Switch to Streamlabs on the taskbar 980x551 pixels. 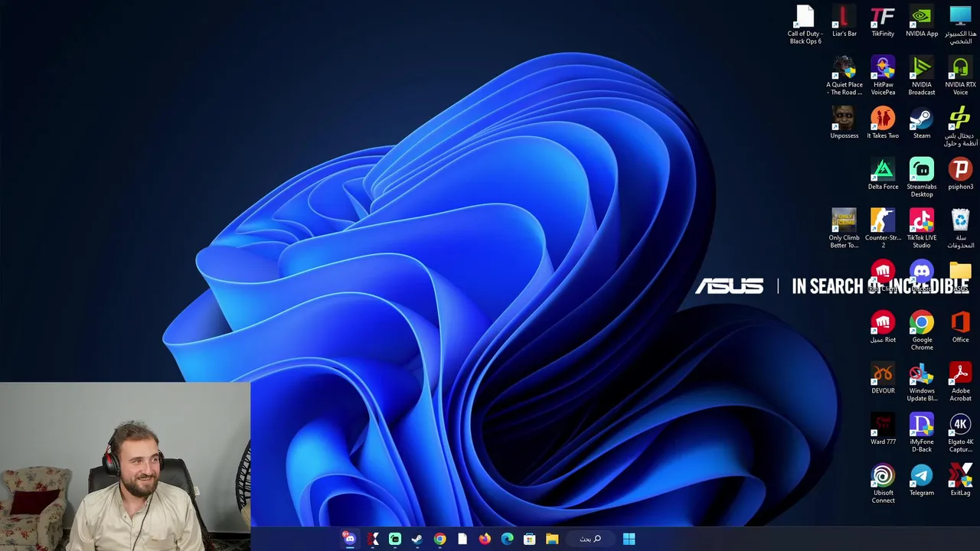pyautogui.click(x=394, y=539)
